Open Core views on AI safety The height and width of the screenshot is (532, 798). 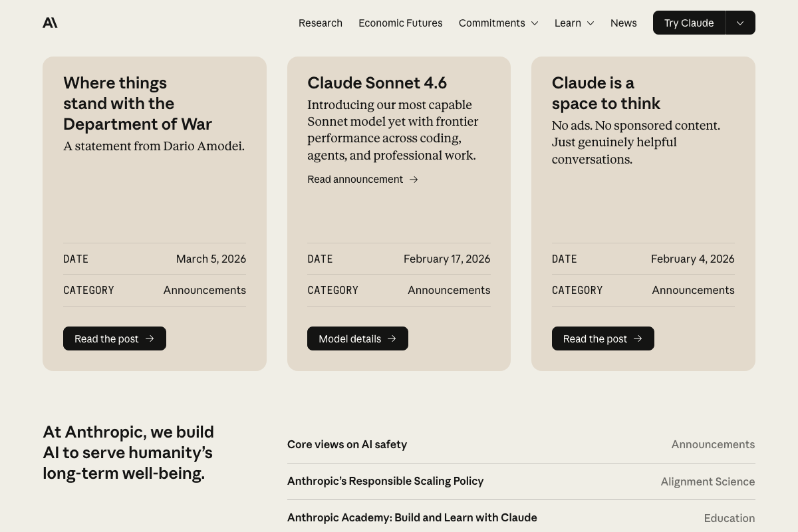[x=347, y=444]
